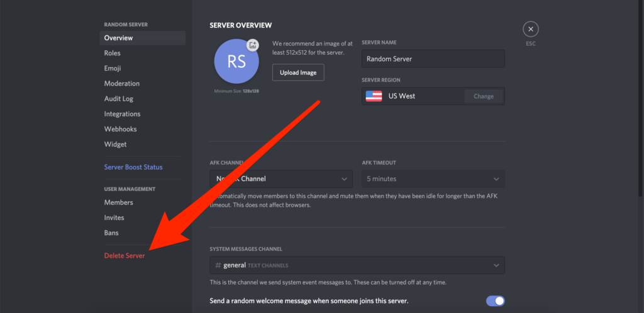Click the US flag region icon
644x313 pixels.
[374, 96]
